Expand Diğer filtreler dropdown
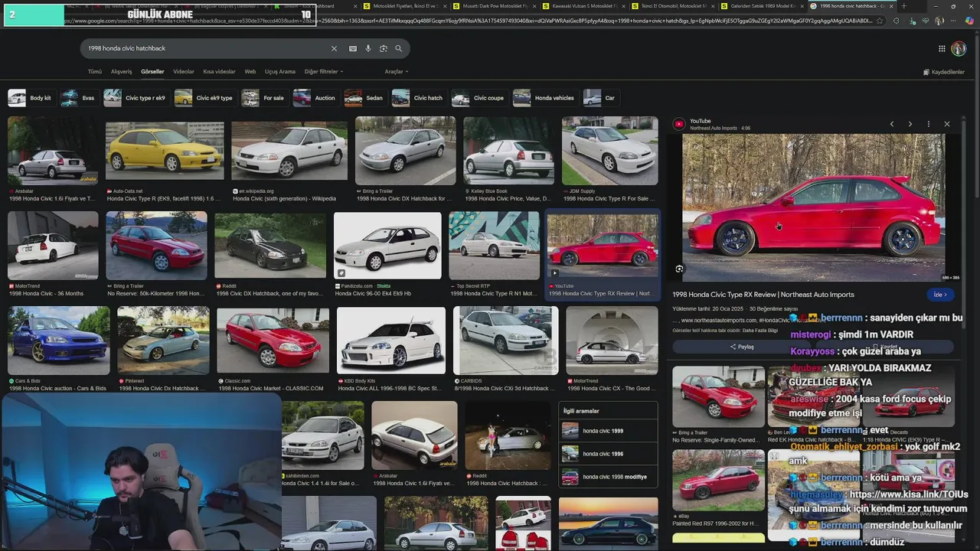 click(324, 71)
